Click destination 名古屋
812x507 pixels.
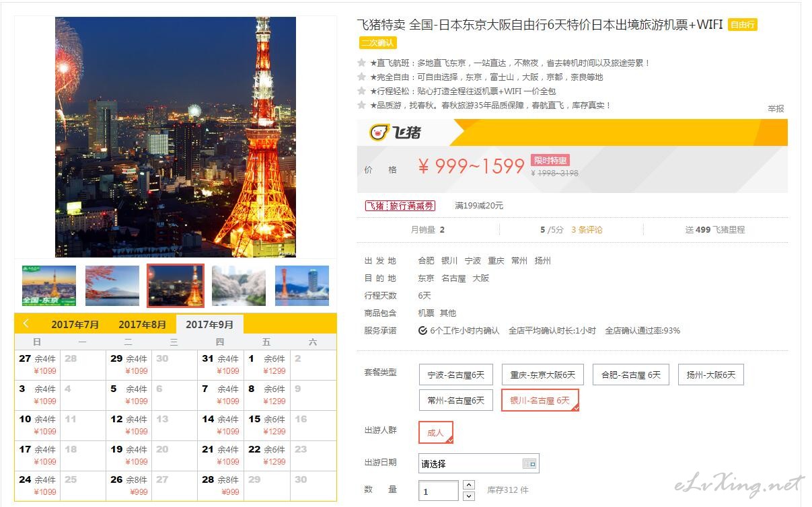(x=453, y=278)
